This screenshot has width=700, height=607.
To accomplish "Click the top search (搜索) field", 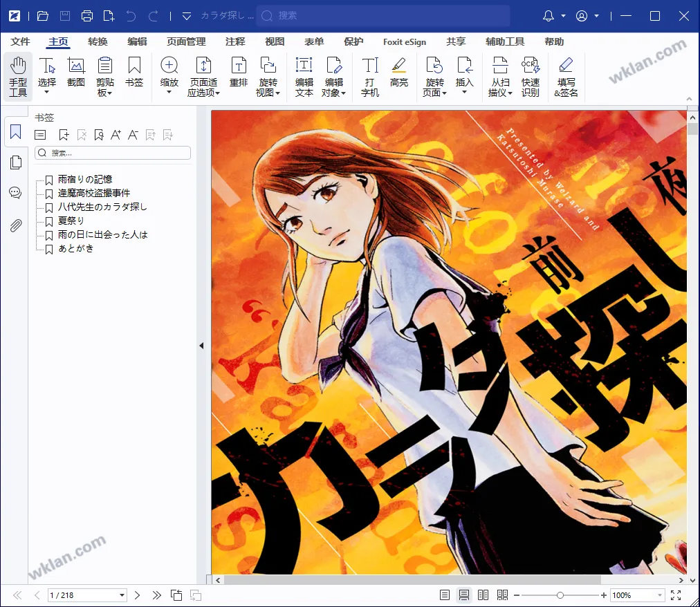I will tap(383, 16).
